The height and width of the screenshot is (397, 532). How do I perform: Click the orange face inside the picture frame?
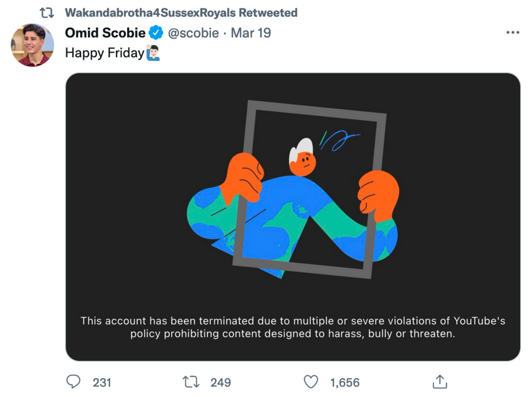[303, 162]
